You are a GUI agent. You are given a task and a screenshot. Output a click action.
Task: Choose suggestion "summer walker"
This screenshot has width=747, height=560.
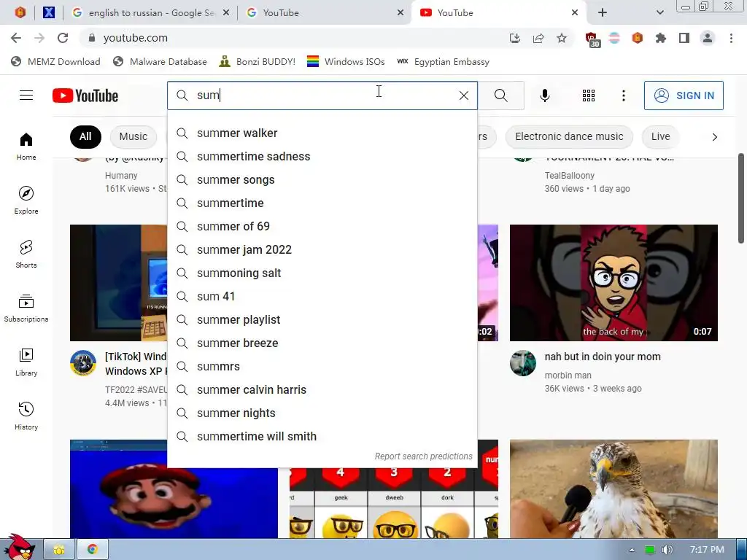tap(322, 133)
